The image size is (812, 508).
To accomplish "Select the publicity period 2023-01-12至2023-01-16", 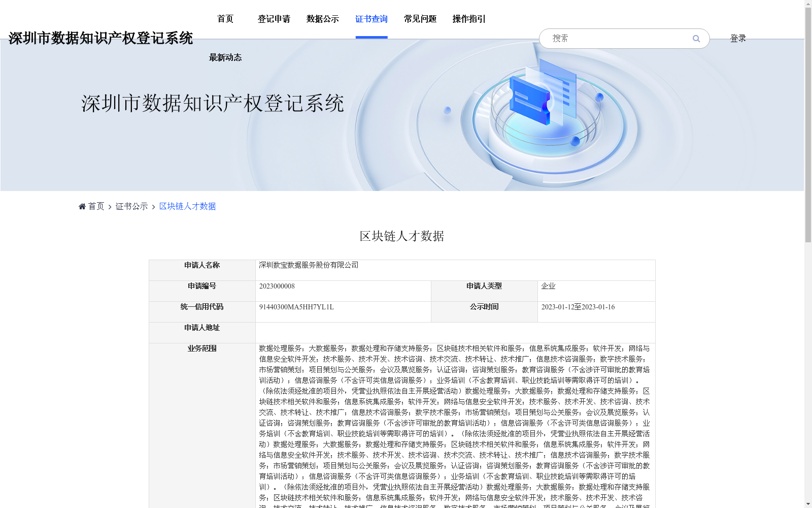I will pyautogui.click(x=578, y=307).
